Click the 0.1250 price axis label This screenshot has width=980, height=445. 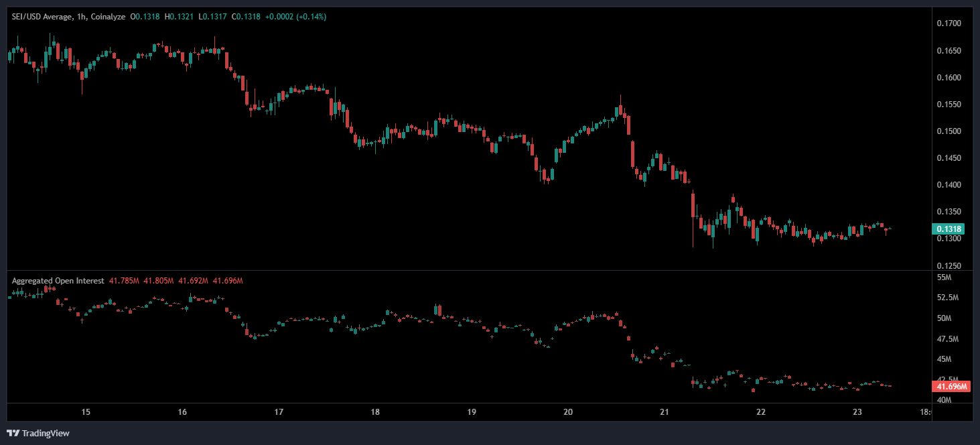pyautogui.click(x=948, y=265)
